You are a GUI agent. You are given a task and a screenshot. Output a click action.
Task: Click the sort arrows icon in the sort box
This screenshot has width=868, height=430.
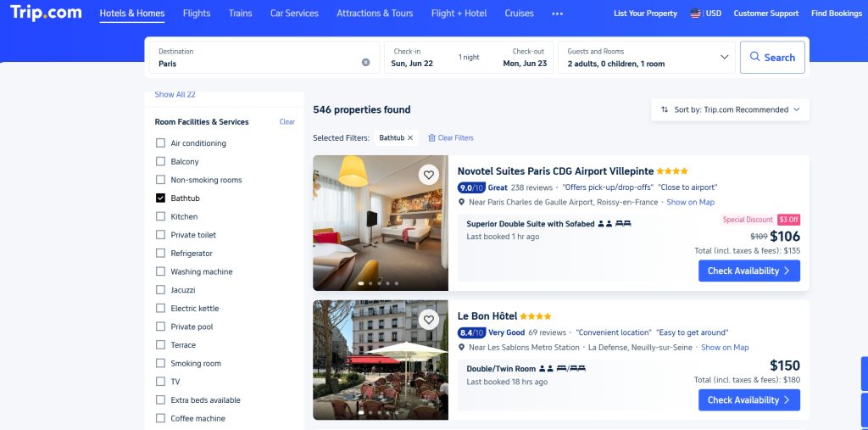(665, 109)
